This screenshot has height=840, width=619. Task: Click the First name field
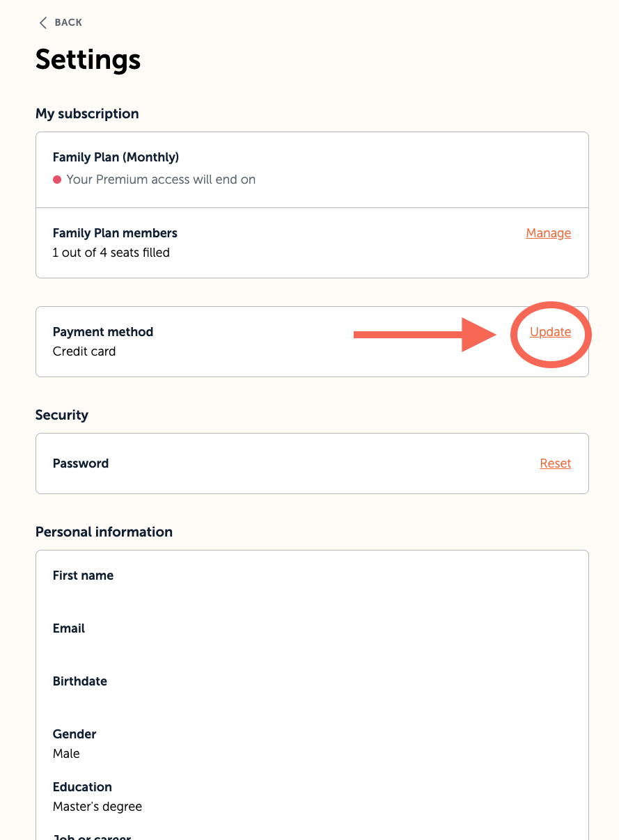point(83,576)
